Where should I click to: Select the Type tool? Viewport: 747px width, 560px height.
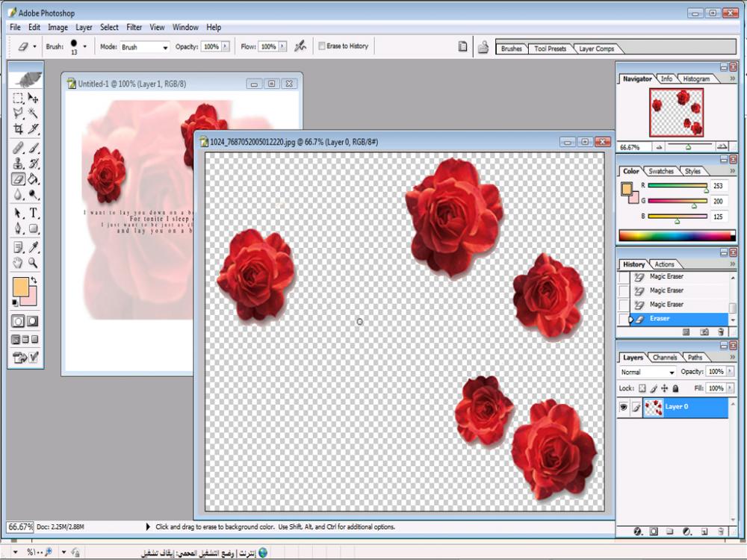[x=34, y=214]
